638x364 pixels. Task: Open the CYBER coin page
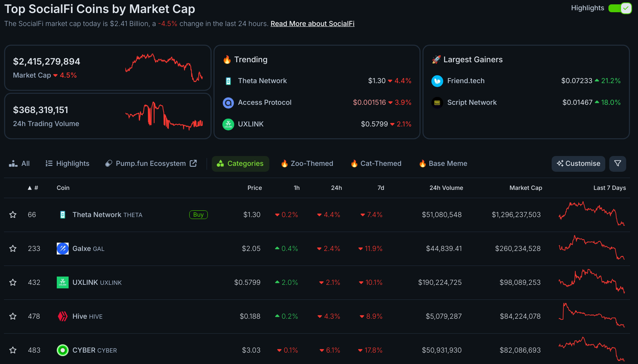(x=95, y=350)
